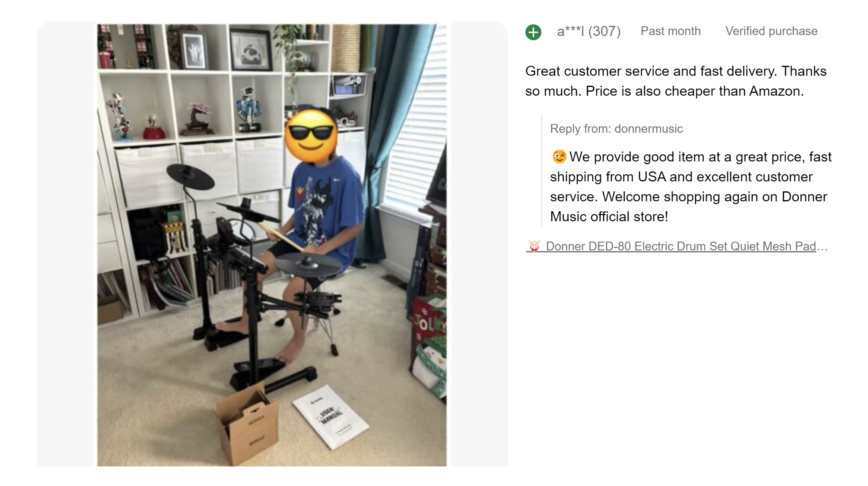This screenshot has width=868, height=486.
Task: Click the ellipsis ending the product link
Action: click(x=822, y=246)
